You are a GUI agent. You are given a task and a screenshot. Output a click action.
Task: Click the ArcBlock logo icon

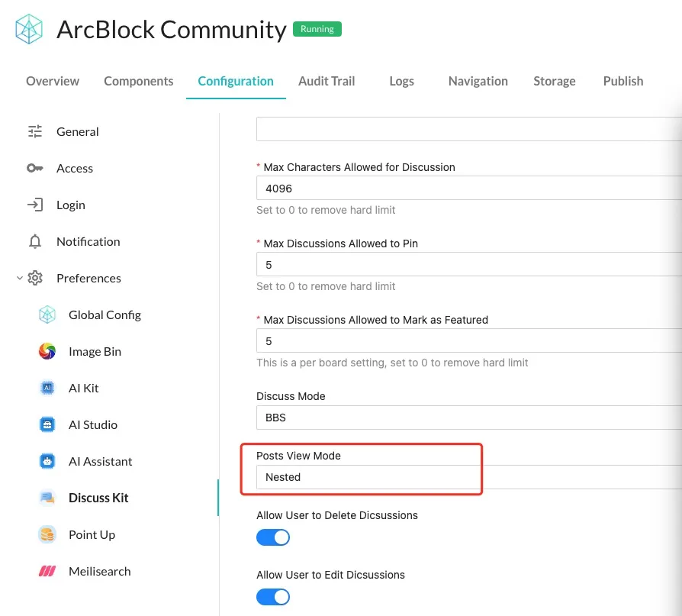[x=29, y=29]
